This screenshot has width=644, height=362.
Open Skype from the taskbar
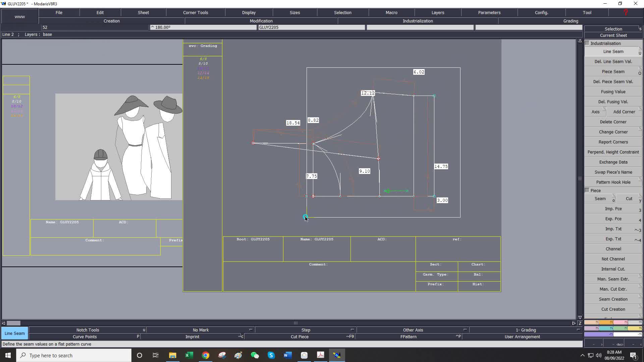(271, 355)
